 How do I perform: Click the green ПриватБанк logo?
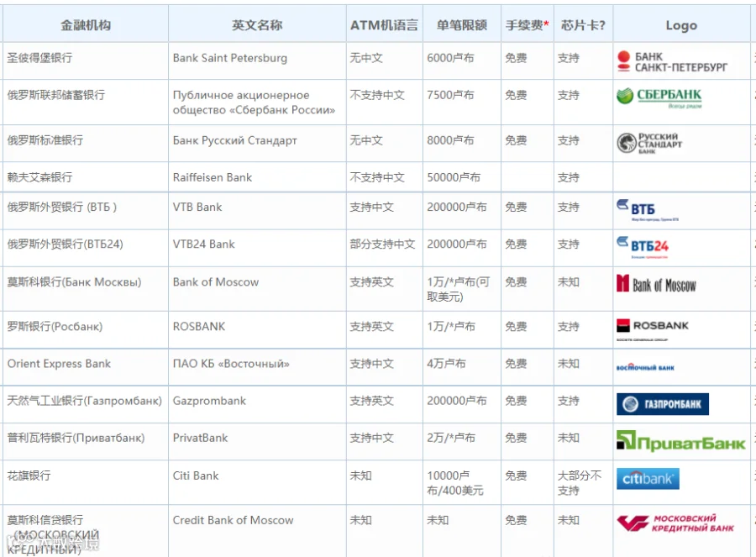point(680,441)
